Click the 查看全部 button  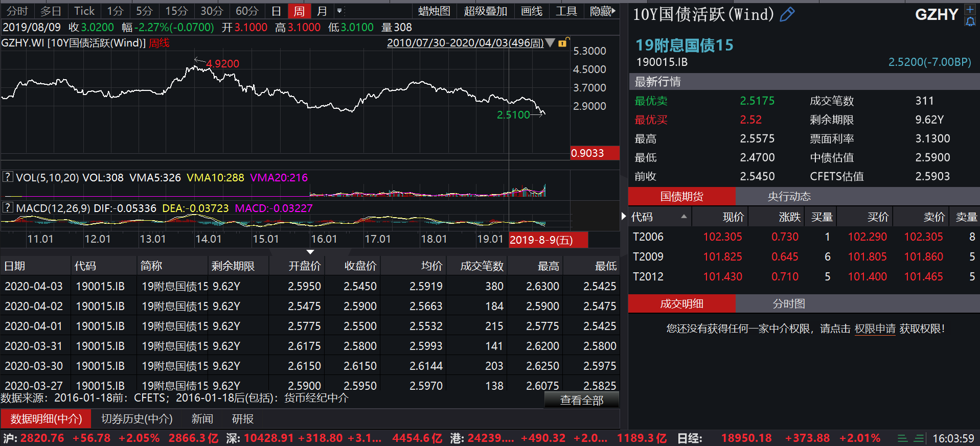click(582, 400)
